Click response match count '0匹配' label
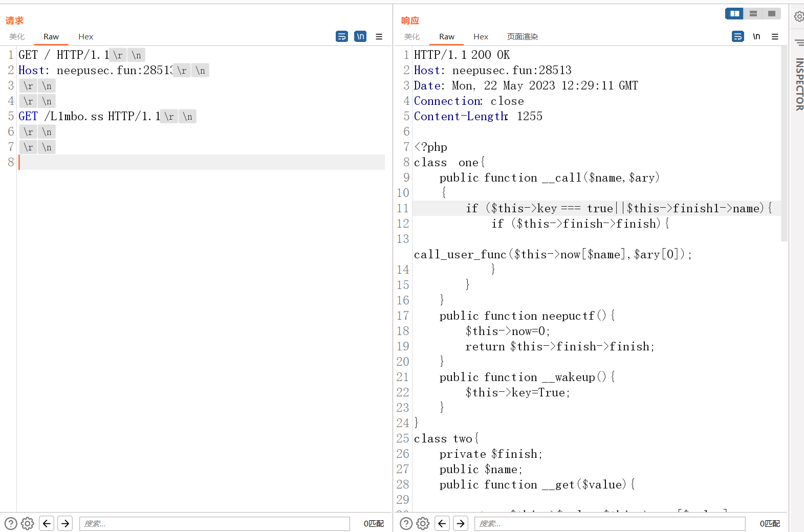 pyautogui.click(x=770, y=523)
